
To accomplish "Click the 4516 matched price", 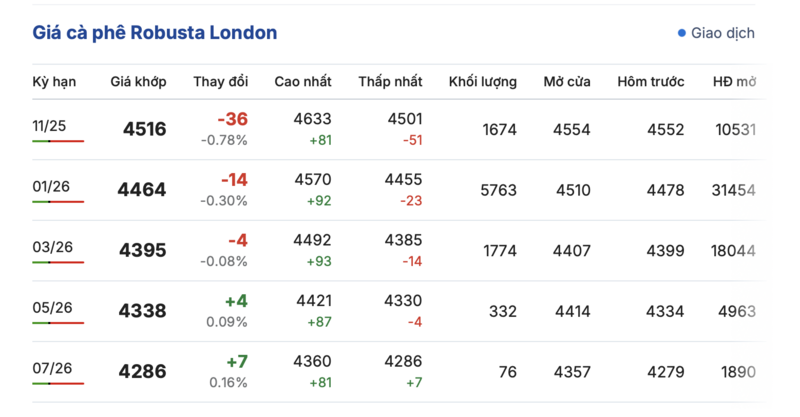I will click(144, 130).
